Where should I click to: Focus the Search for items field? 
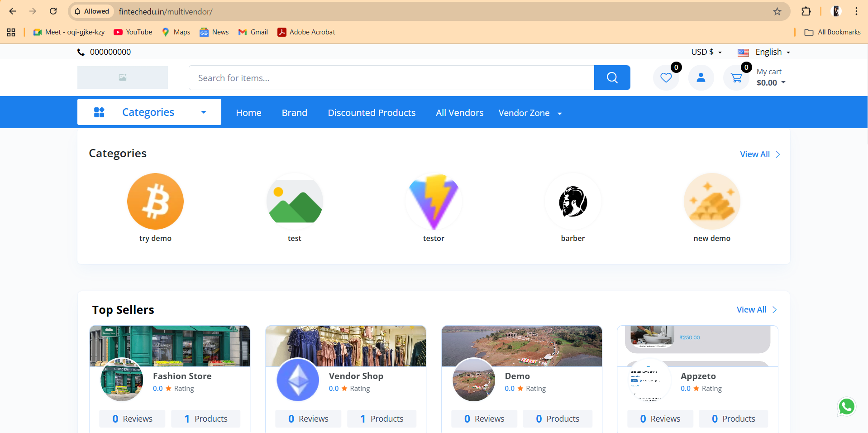pyautogui.click(x=391, y=78)
